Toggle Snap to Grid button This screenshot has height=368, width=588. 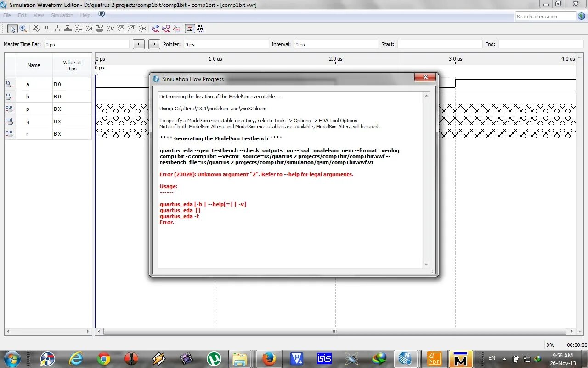pyautogui.click(x=190, y=29)
